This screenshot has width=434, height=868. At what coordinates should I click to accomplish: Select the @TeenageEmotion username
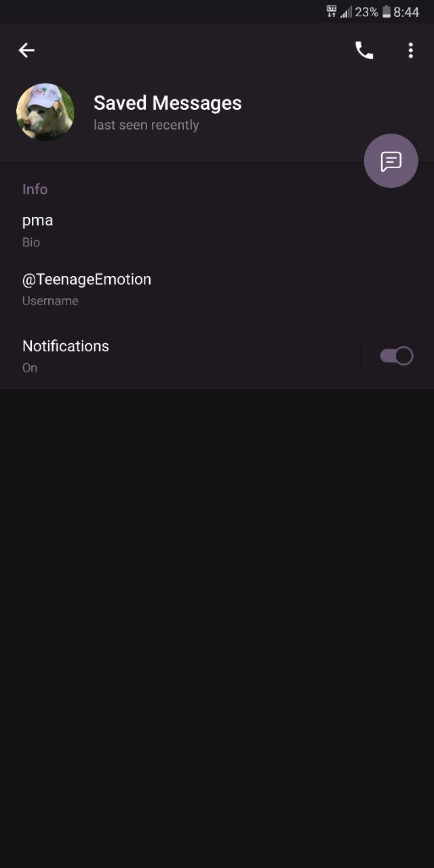point(87,279)
